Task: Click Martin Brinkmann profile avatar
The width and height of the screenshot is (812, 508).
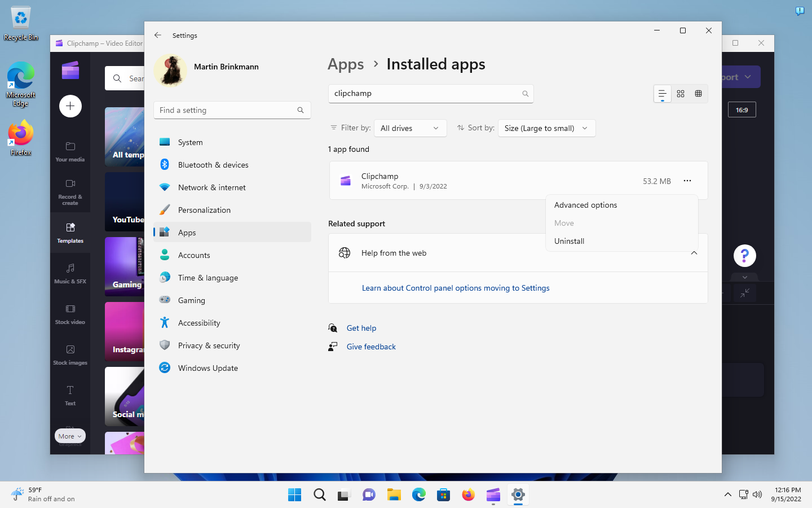Action: coord(170,71)
